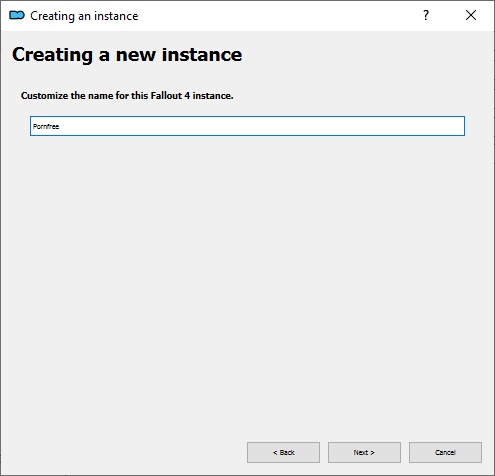Click the "Customize the name" instruction text
The height and width of the screenshot is (476, 495).
(x=127, y=96)
